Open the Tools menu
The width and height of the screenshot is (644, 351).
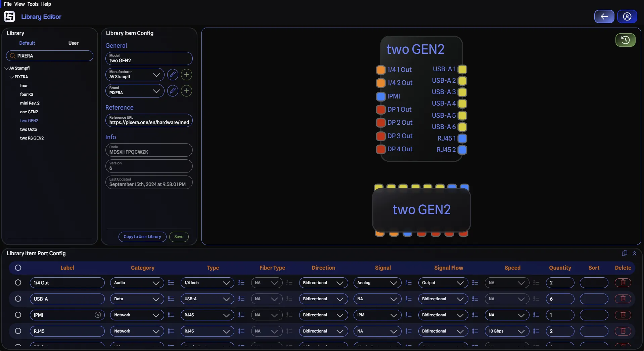[33, 4]
